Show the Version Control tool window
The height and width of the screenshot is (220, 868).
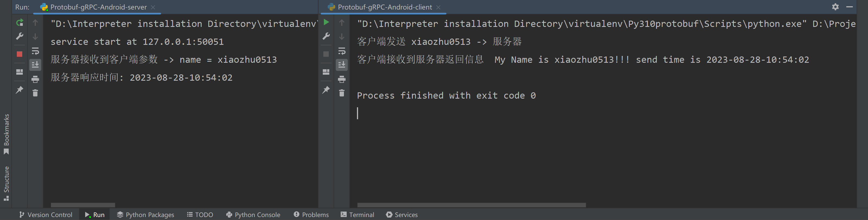point(46,215)
